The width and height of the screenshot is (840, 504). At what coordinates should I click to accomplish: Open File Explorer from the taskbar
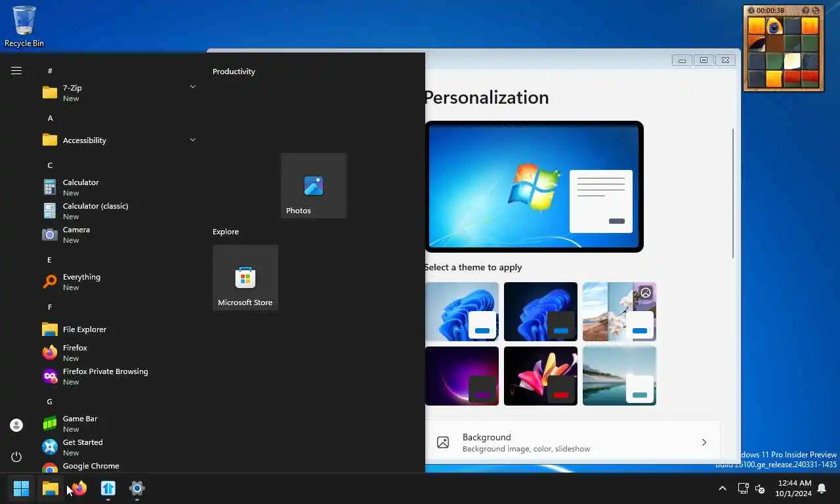point(50,488)
